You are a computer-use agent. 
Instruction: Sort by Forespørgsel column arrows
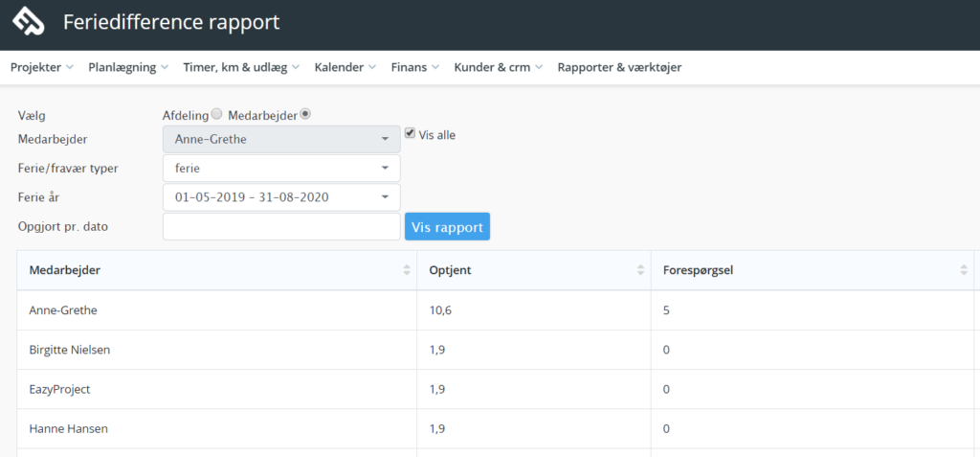[963, 270]
